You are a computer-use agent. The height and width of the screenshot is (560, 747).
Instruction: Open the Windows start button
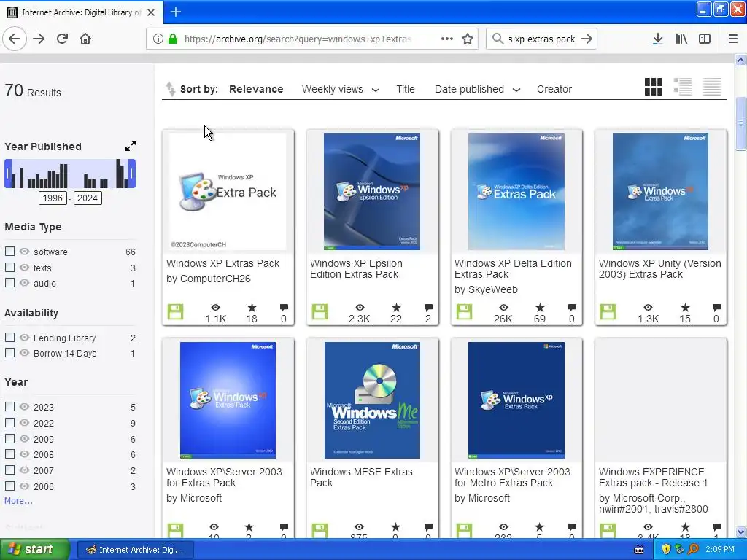click(x=34, y=550)
